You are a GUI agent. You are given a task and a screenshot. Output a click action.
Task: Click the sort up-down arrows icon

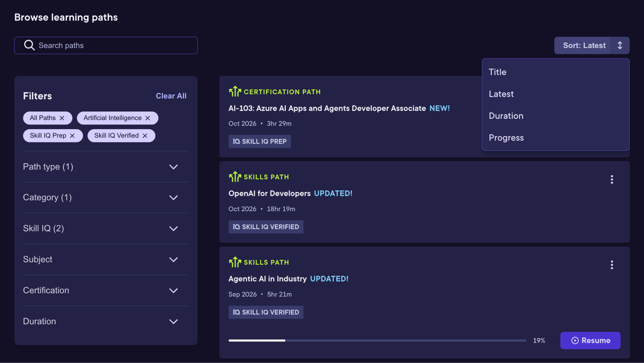(x=620, y=45)
